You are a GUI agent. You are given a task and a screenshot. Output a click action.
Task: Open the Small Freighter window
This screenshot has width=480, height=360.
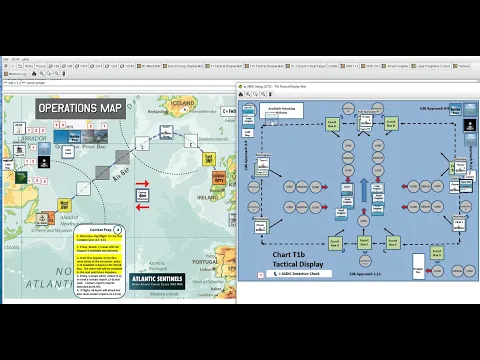(x=396, y=66)
